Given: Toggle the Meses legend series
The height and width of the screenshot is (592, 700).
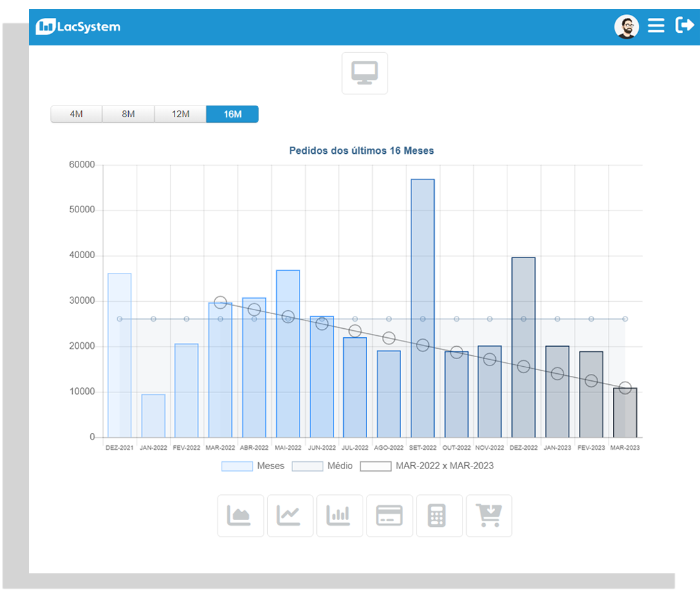Looking at the screenshot, I should 252,466.
